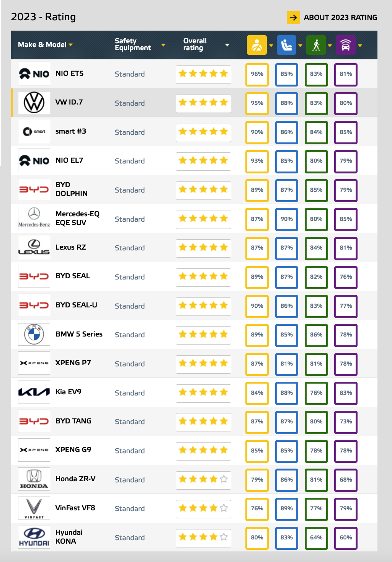This screenshot has height=562, width=392.
Task: Click the VW ID.7 five-star rating box
Action: pyautogui.click(x=203, y=103)
